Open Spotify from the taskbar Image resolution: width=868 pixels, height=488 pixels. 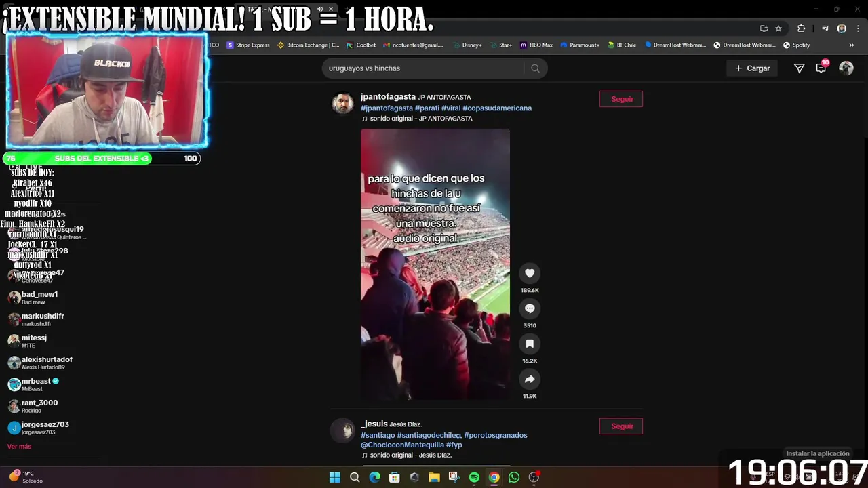(x=474, y=477)
